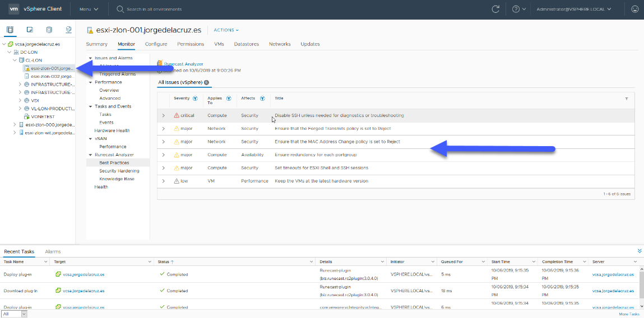Collapse the Performance section in Monitor sidebar
The height and width of the screenshot is (318, 644).
90,82
